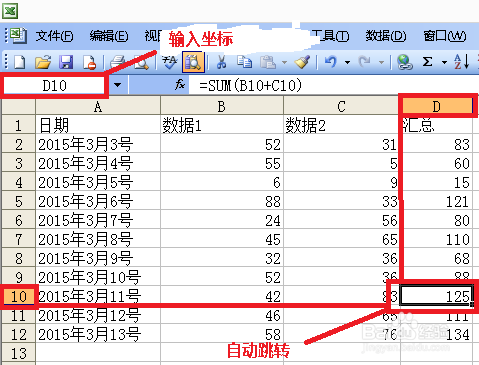Select column B header
479x365 pixels.
(x=222, y=107)
